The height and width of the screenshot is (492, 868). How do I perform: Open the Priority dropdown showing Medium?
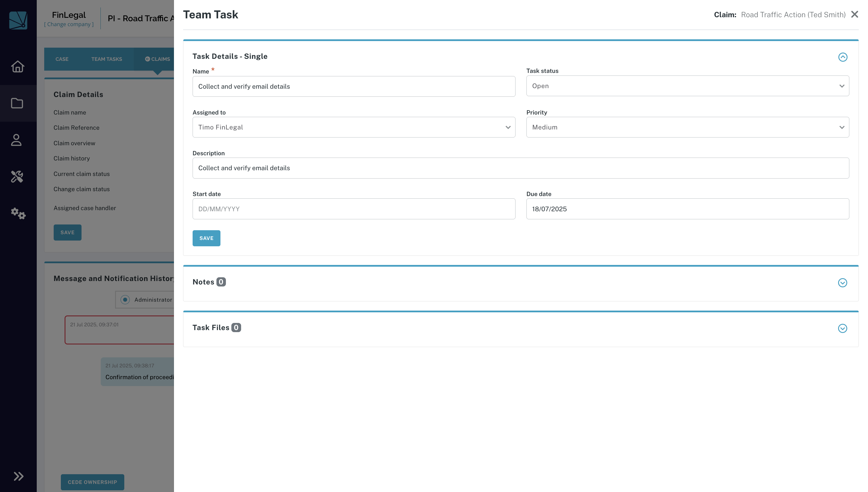tap(687, 127)
